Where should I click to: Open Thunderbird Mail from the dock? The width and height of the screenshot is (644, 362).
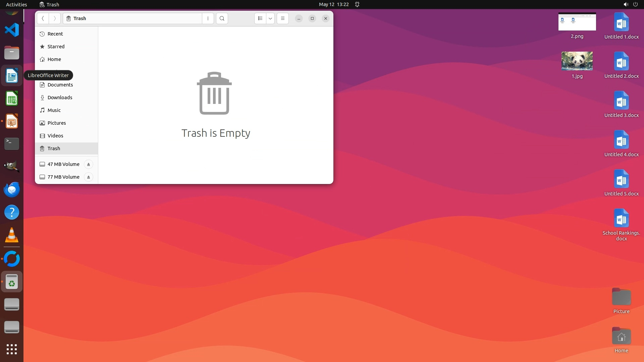[x=12, y=190]
